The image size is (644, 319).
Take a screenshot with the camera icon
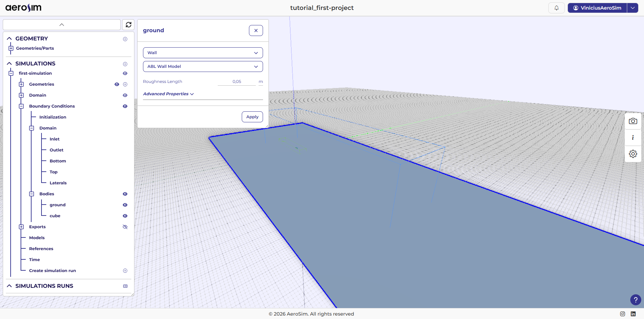[x=633, y=121]
